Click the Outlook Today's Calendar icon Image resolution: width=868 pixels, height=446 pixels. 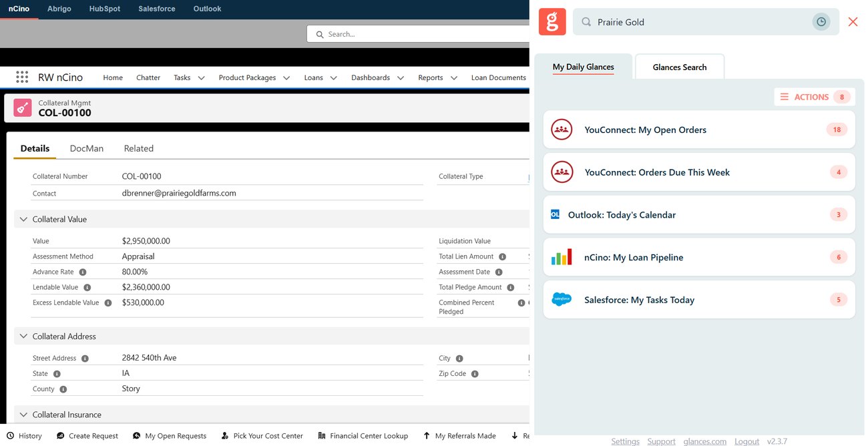pos(555,214)
